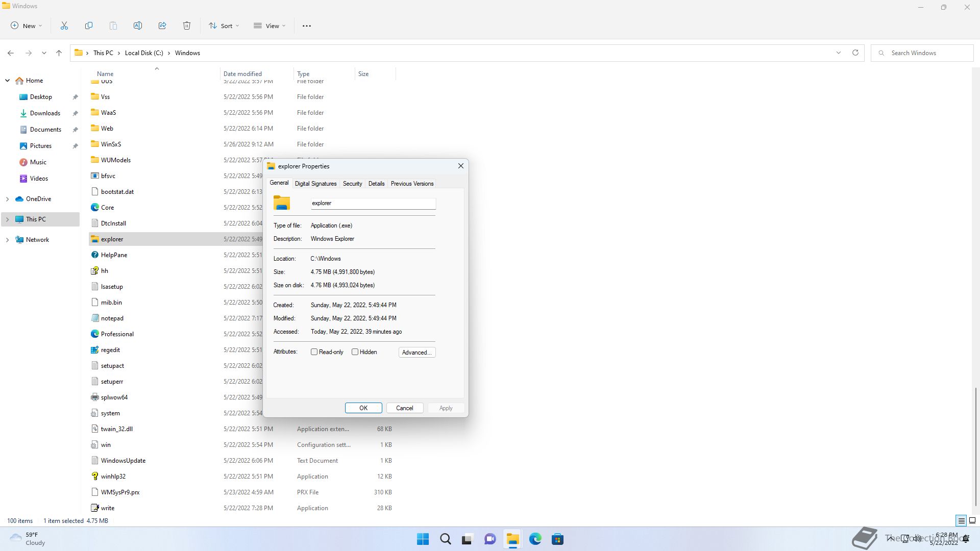The image size is (980, 551).
Task: Switch to Details view layout icon
Action: (x=961, y=521)
